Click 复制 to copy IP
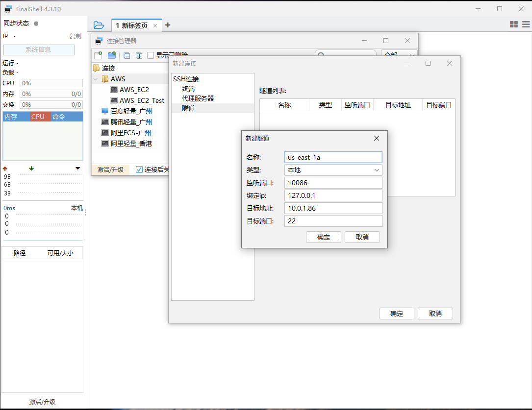This screenshot has height=410, width=532. [76, 36]
